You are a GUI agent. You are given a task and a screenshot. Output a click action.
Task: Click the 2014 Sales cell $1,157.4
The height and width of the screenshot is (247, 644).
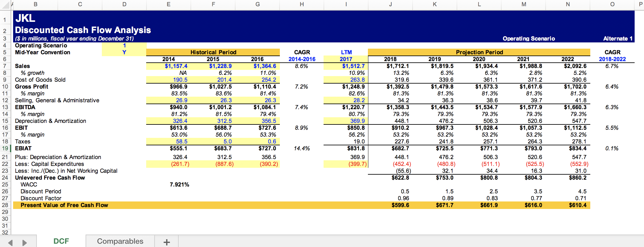coord(169,66)
